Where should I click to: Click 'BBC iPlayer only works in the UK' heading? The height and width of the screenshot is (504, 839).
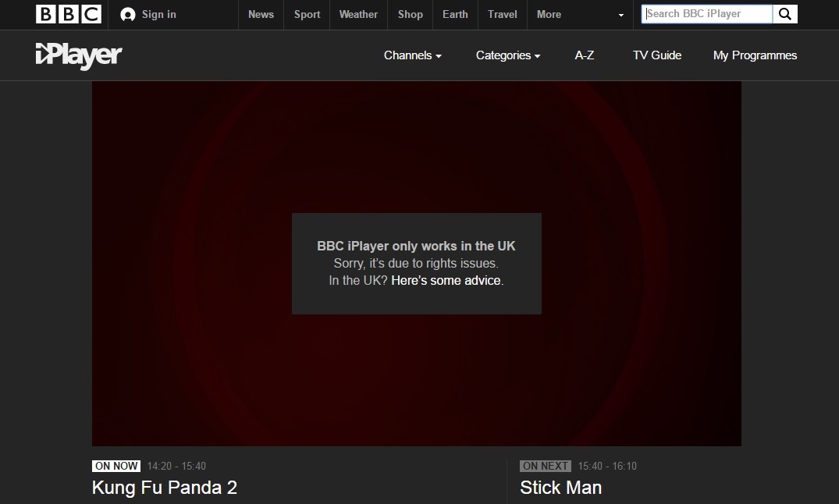tap(416, 246)
